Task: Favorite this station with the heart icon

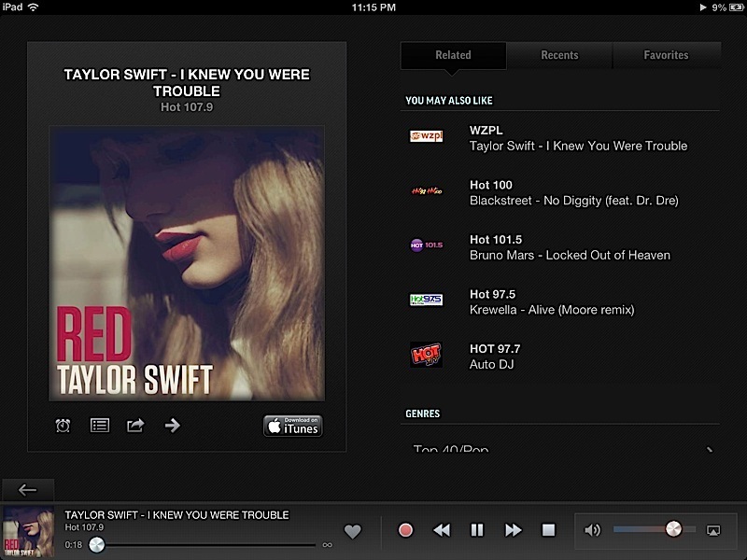Action: 352,531
